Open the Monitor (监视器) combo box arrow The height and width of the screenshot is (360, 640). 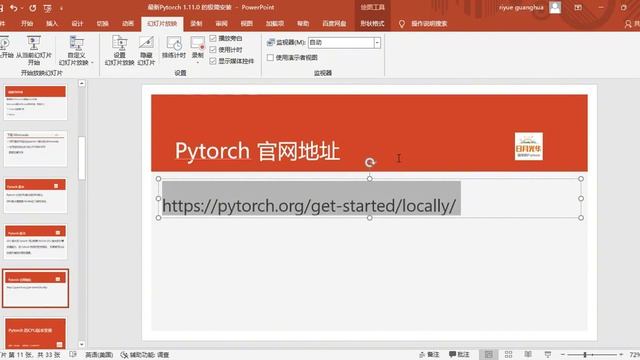click(x=377, y=42)
